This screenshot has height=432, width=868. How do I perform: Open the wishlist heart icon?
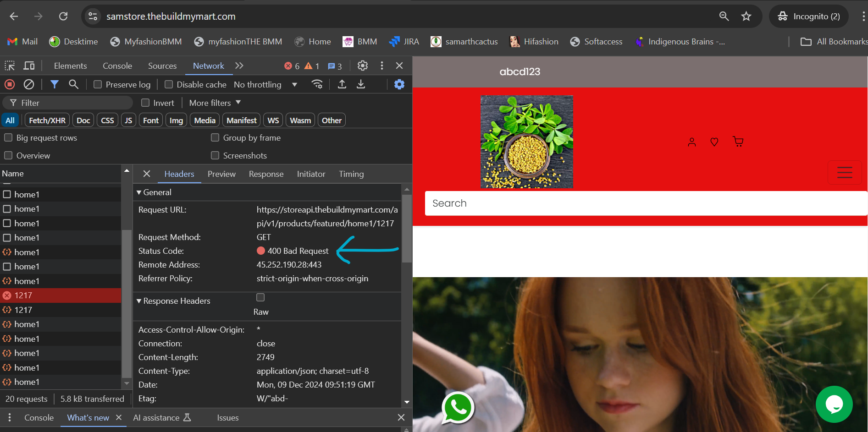pos(714,142)
